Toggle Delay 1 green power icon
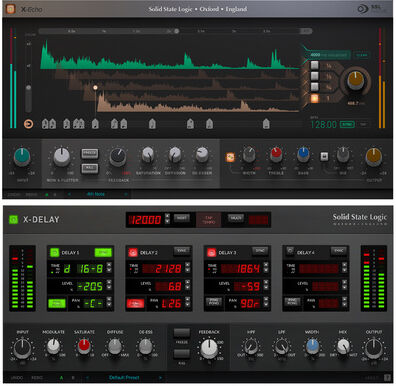This screenshot has width=396, height=386. 54,252
